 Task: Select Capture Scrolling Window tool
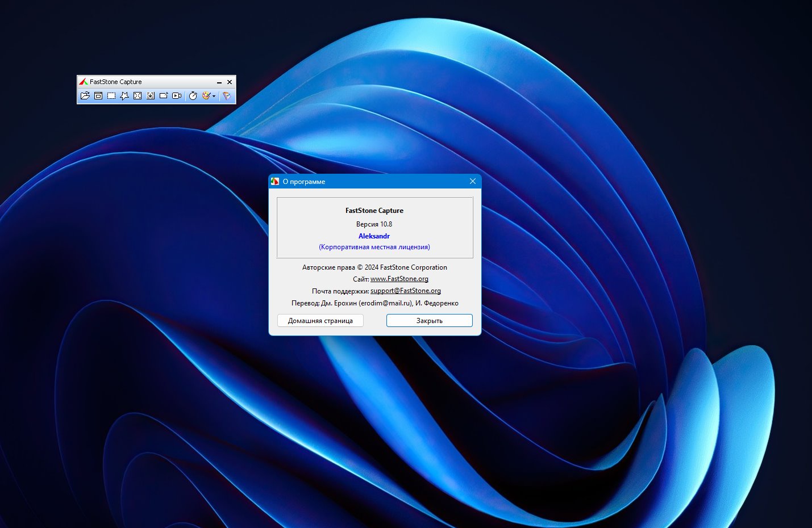[151, 96]
